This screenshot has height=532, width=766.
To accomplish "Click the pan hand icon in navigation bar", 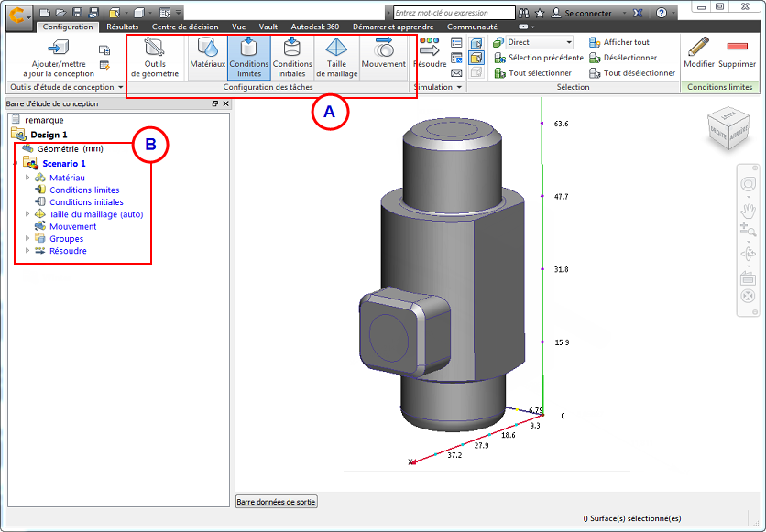I will [748, 211].
